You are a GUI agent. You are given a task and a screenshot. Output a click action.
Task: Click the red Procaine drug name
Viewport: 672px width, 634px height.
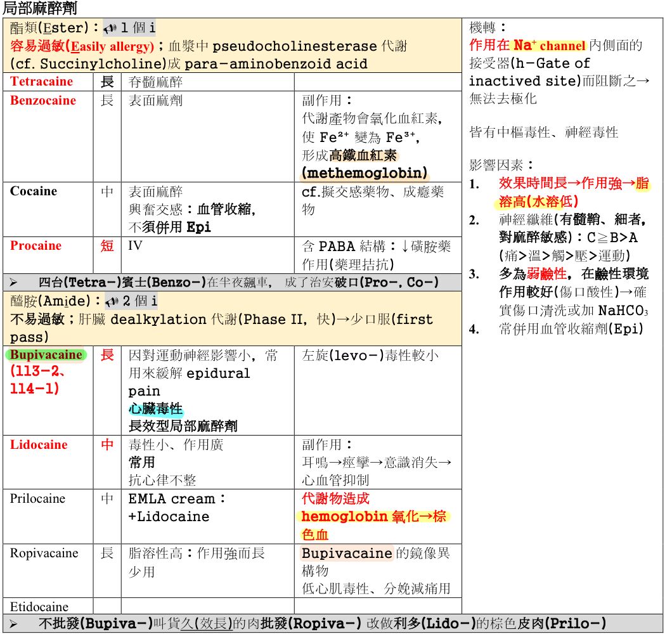pyautogui.click(x=36, y=246)
